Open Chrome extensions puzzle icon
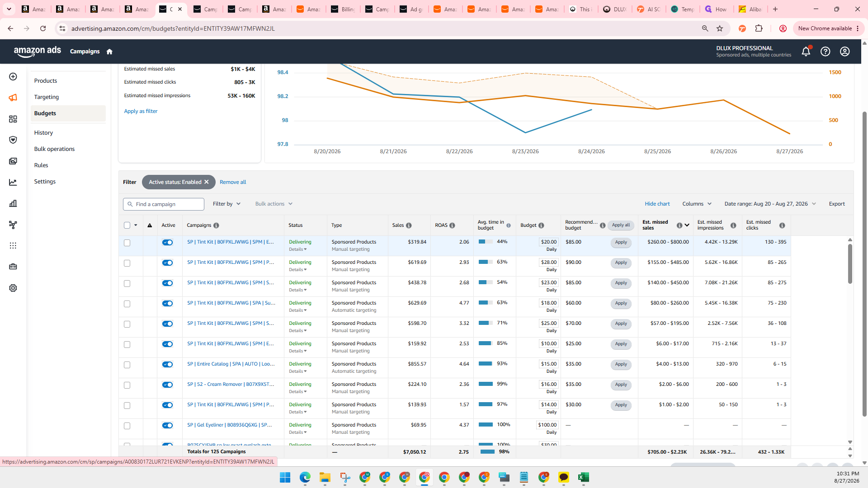 click(x=759, y=28)
